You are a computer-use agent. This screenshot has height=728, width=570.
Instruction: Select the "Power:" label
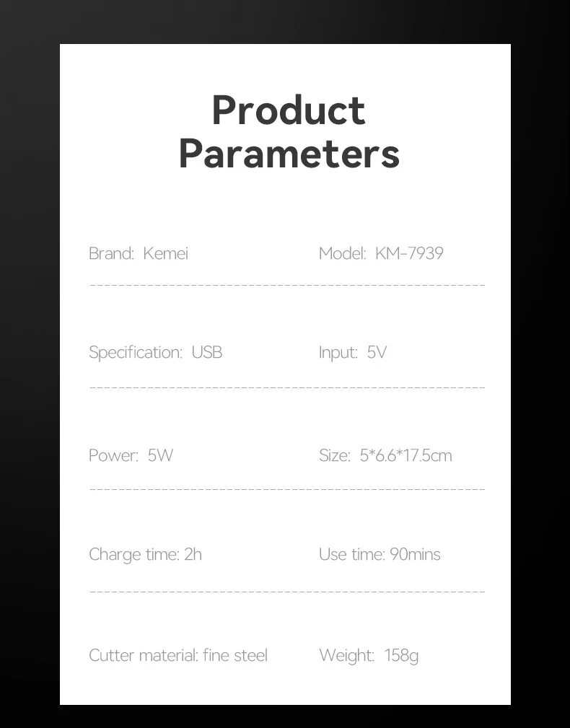[x=113, y=455]
